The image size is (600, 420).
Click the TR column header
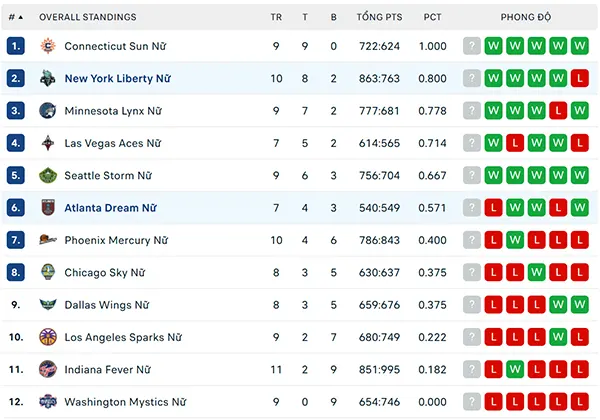(x=276, y=17)
